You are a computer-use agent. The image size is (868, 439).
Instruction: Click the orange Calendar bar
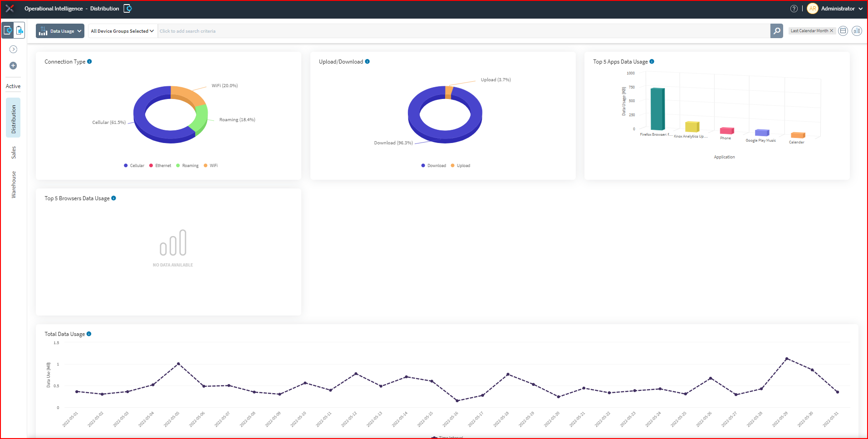798,135
